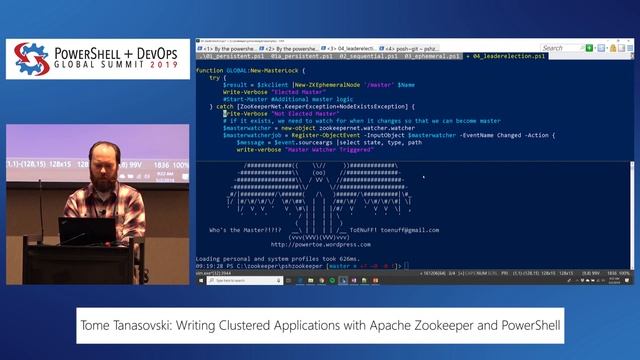Open the orange PowerPoint taskbar icon
640x360 pixels.
[375, 280]
